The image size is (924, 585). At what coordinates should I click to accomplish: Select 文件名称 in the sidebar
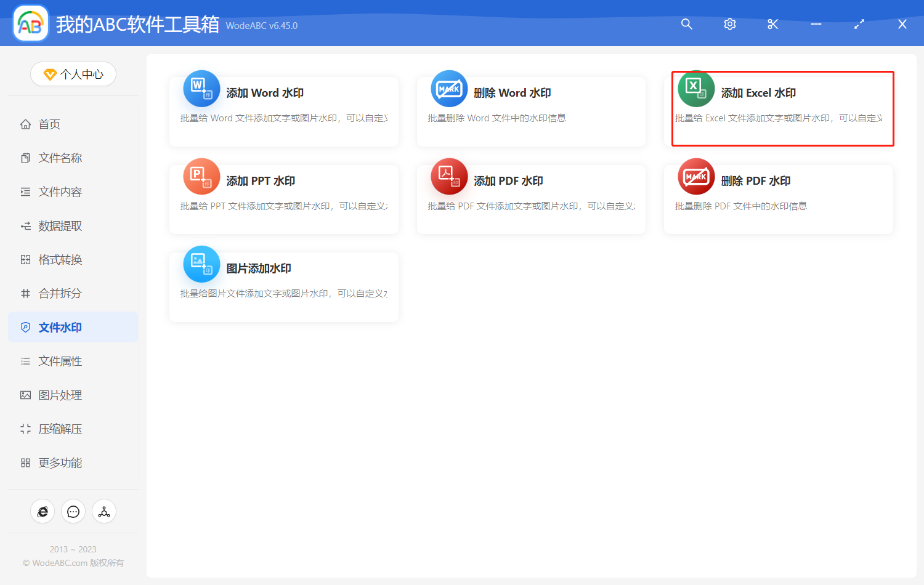(59, 158)
